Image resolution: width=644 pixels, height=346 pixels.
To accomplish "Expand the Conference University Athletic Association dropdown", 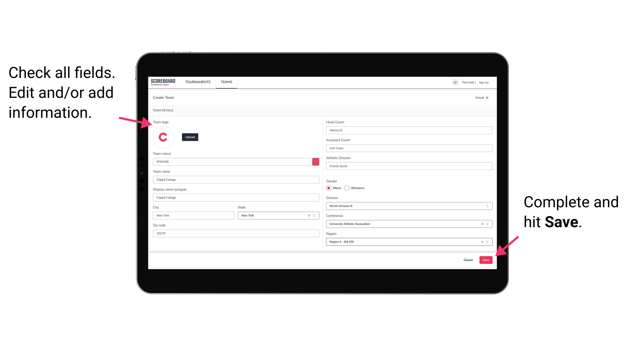I will pos(488,224).
